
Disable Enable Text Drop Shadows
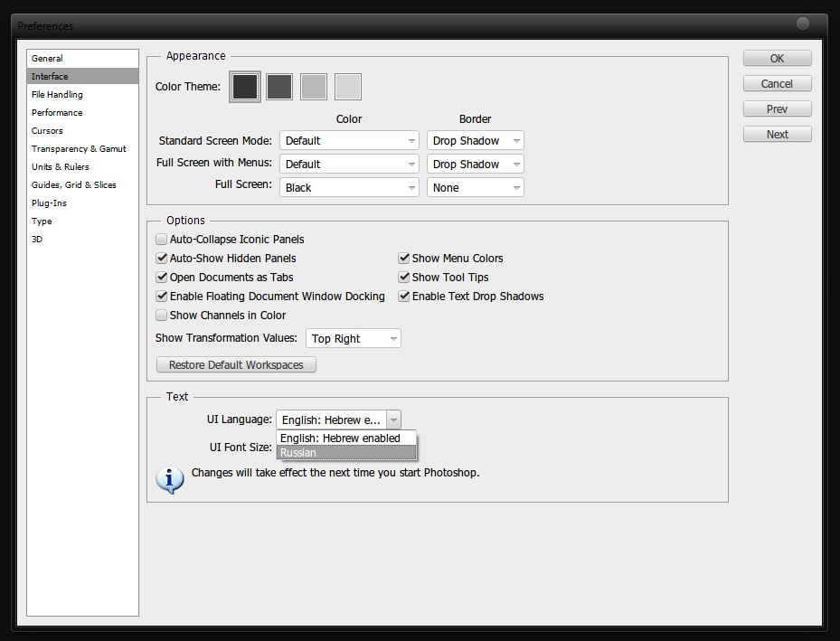[x=404, y=297]
